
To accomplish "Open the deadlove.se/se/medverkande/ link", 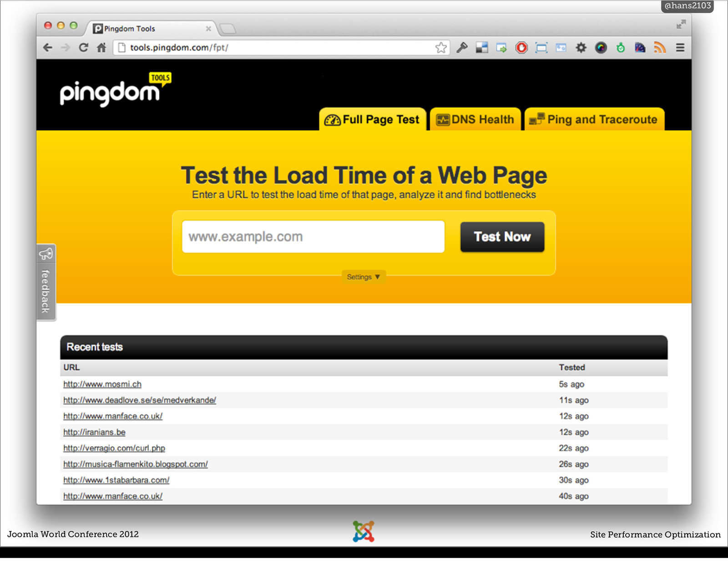I will tap(140, 400).
